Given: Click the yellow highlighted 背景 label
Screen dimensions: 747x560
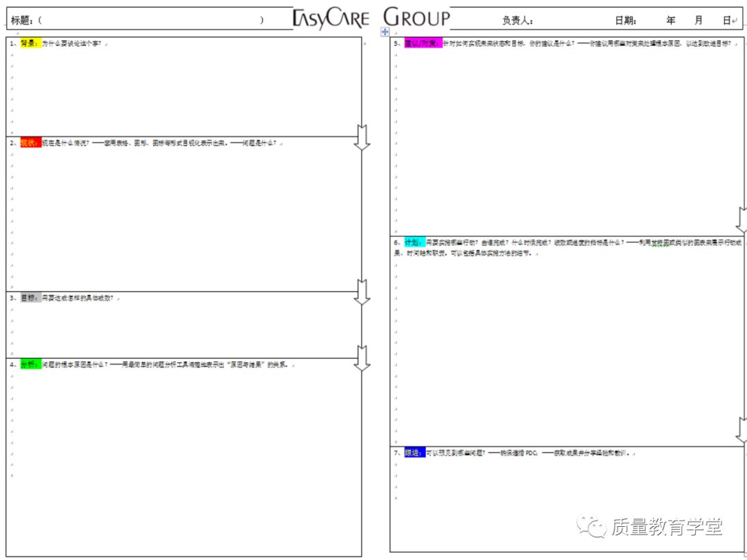Looking at the screenshot, I should pyautogui.click(x=30, y=44).
